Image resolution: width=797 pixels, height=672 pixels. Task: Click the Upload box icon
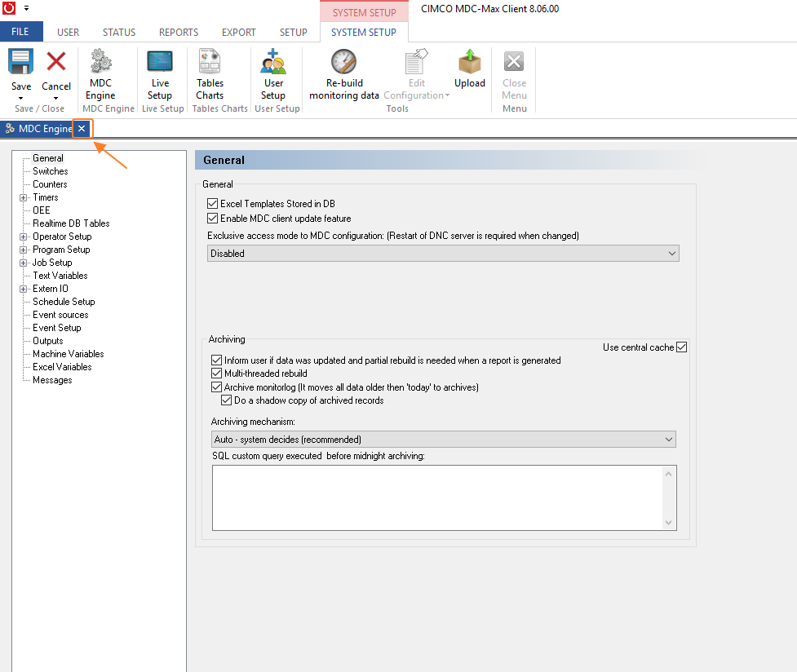[x=470, y=61]
